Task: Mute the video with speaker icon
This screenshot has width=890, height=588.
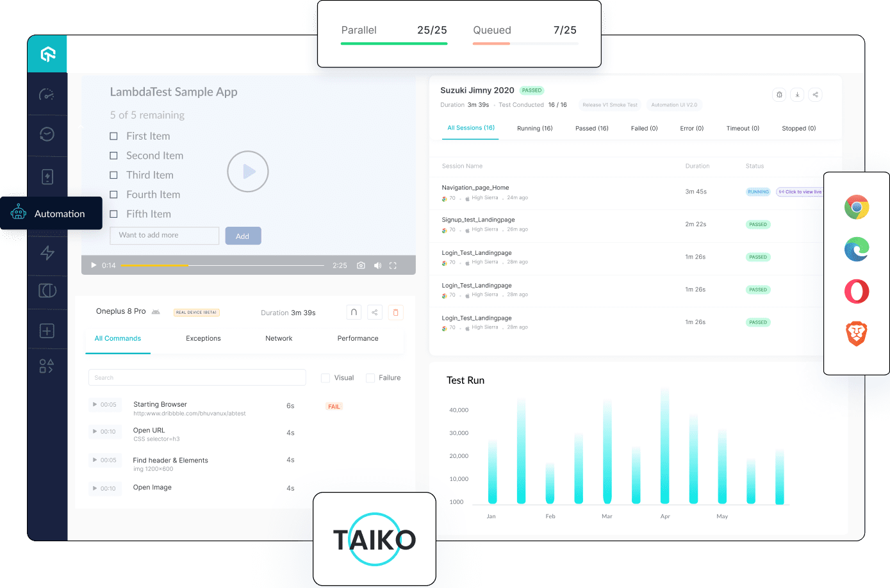Action: pyautogui.click(x=377, y=265)
